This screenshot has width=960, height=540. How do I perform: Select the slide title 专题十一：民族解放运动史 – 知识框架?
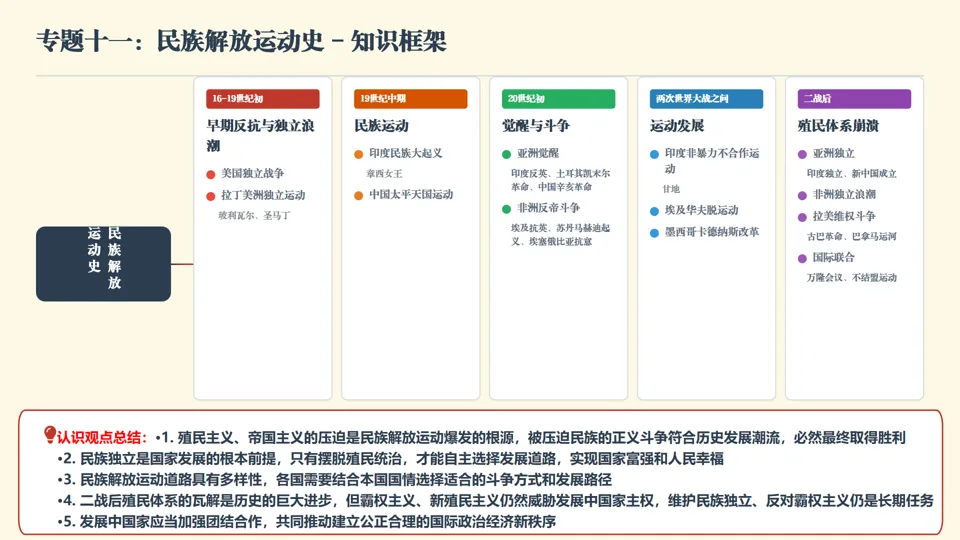pos(241,42)
